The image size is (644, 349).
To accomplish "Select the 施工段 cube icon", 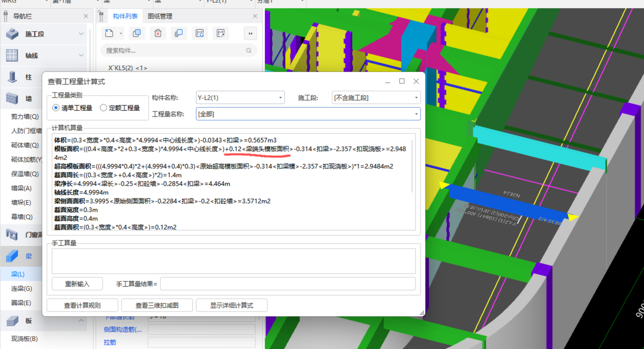I will (x=12, y=34).
